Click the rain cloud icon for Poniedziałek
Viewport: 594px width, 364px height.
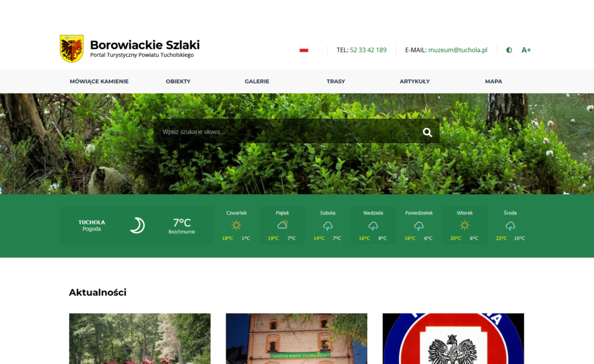[419, 226]
